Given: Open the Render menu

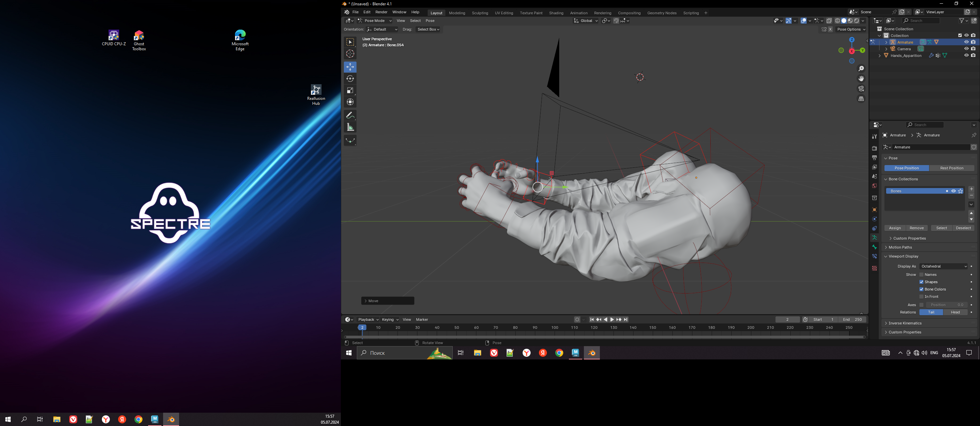Looking at the screenshot, I should pos(381,12).
